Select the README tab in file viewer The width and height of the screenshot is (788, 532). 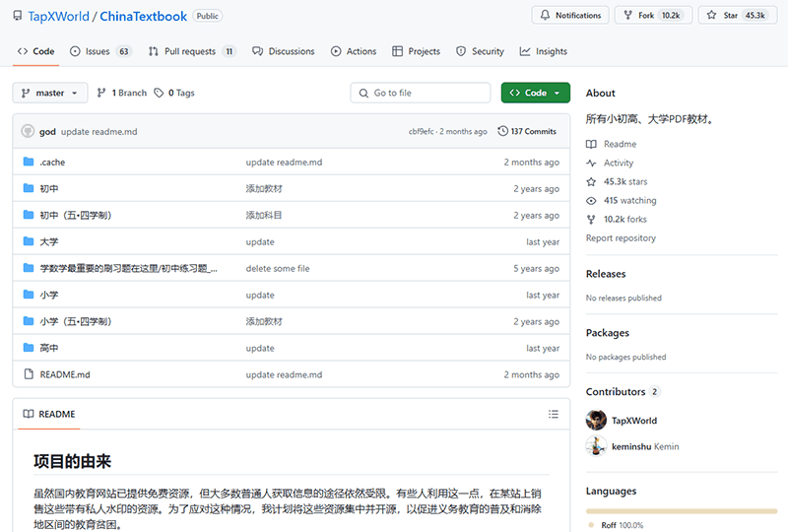(49, 414)
